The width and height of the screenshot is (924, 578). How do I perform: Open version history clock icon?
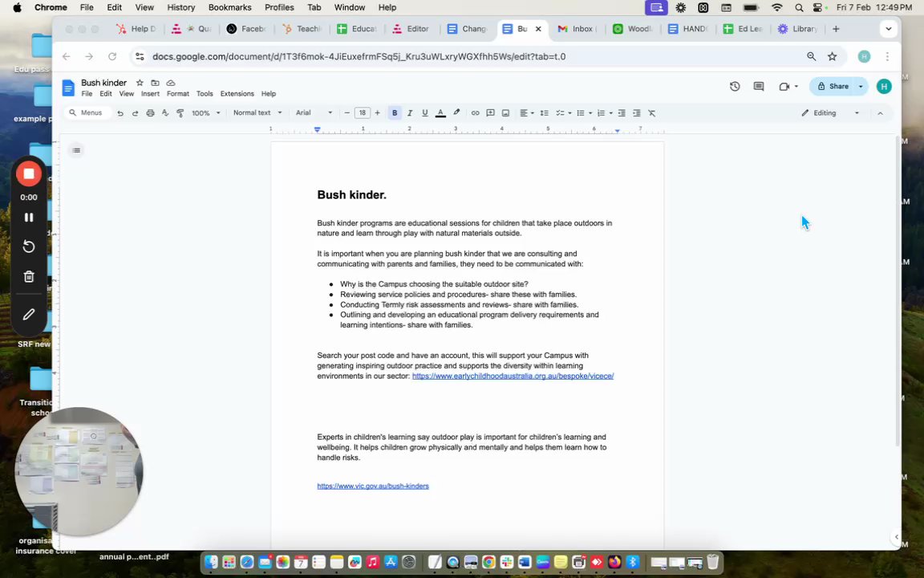[x=734, y=86]
